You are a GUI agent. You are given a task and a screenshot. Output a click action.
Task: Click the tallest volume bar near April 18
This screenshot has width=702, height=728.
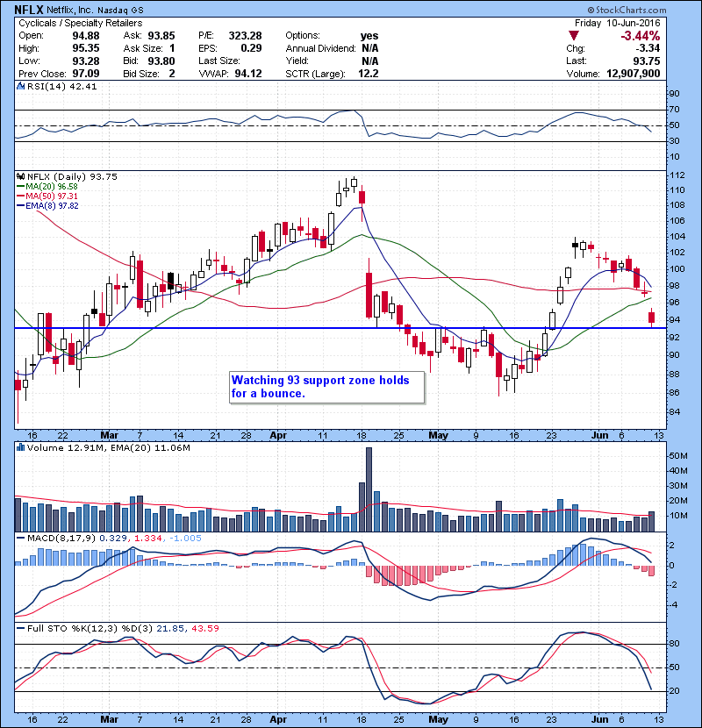pos(369,489)
